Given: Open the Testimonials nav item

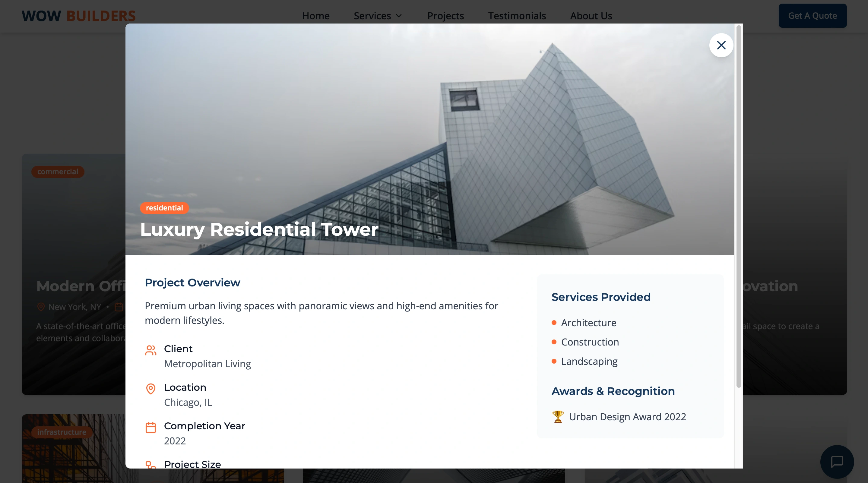Looking at the screenshot, I should click(x=517, y=16).
